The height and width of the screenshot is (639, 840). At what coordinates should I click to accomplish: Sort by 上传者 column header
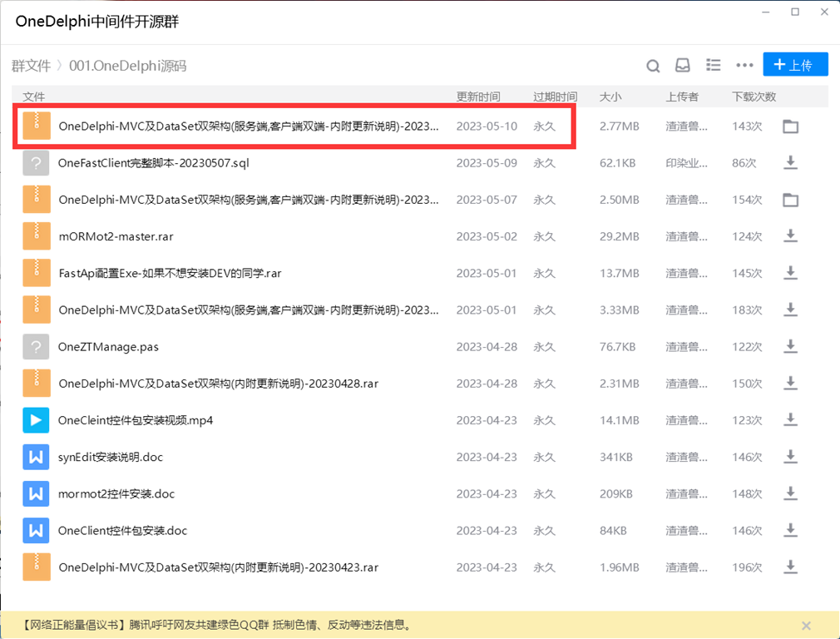[682, 97]
